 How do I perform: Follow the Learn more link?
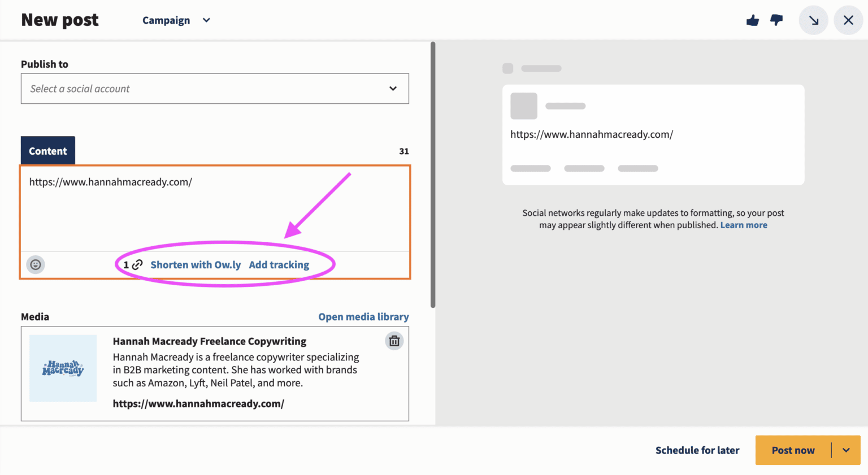tap(744, 225)
